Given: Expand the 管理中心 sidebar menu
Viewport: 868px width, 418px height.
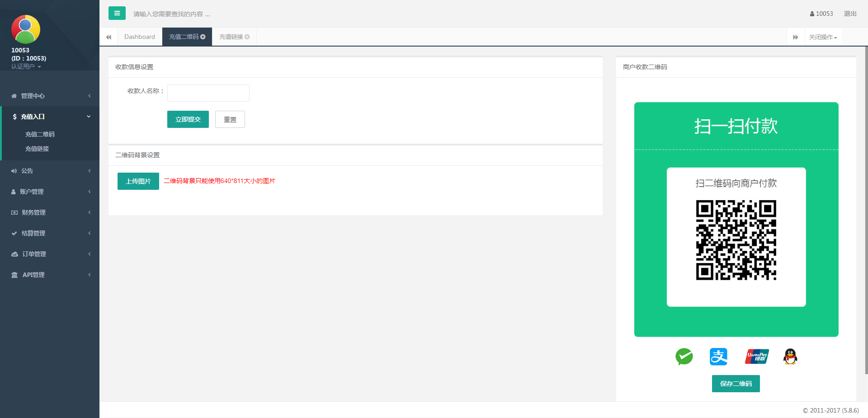Looking at the screenshot, I should point(50,96).
